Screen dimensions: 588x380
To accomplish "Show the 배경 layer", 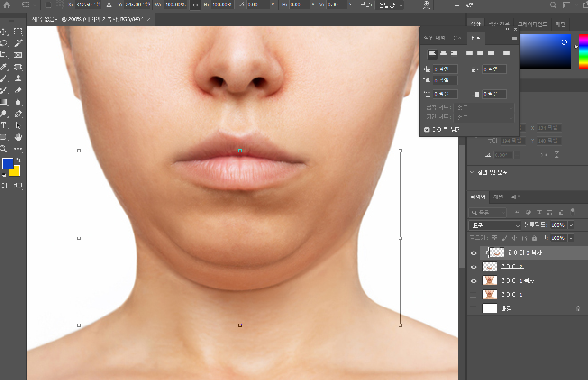I will pos(473,309).
